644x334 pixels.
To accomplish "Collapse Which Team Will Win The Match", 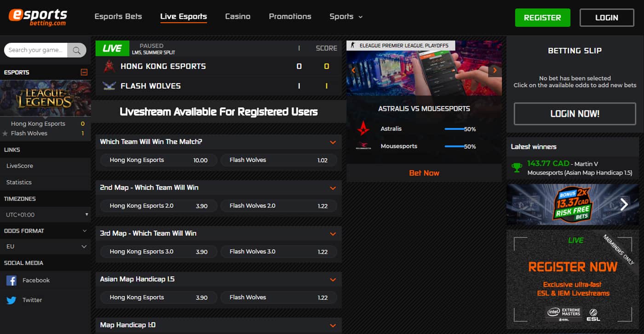I will click(x=333, y=142).
